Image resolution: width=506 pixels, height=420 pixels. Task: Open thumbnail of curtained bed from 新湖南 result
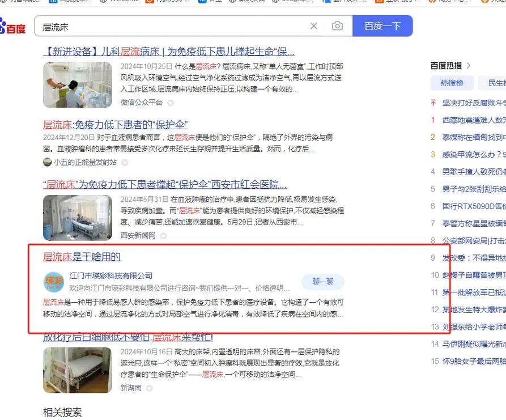[78, 370]
